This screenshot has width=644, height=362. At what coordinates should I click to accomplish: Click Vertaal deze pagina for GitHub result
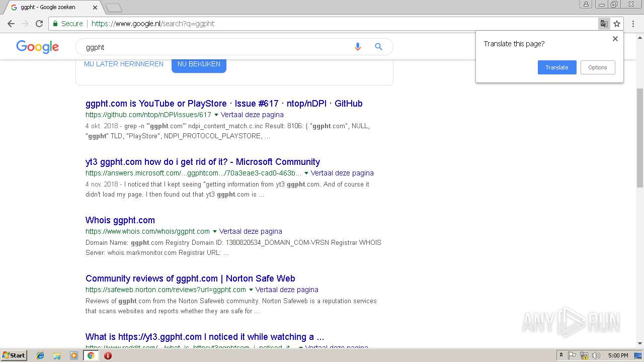coord(252,115)
